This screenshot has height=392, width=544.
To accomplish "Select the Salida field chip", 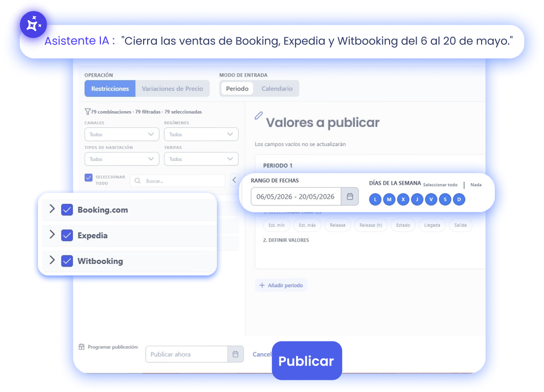I will (460, 225).
